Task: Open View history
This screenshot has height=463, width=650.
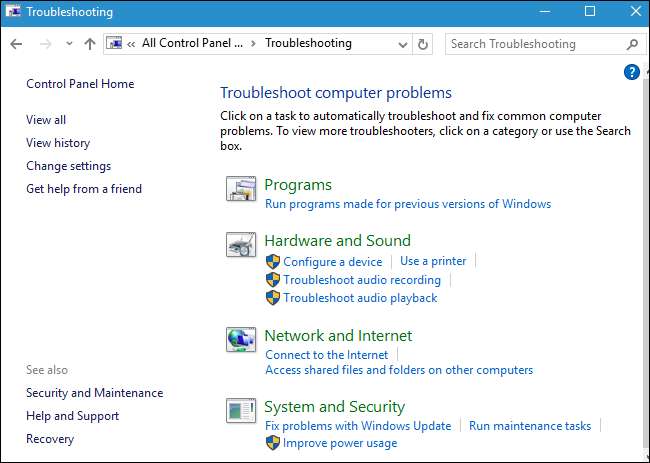Action: click(x=58, y=143)
